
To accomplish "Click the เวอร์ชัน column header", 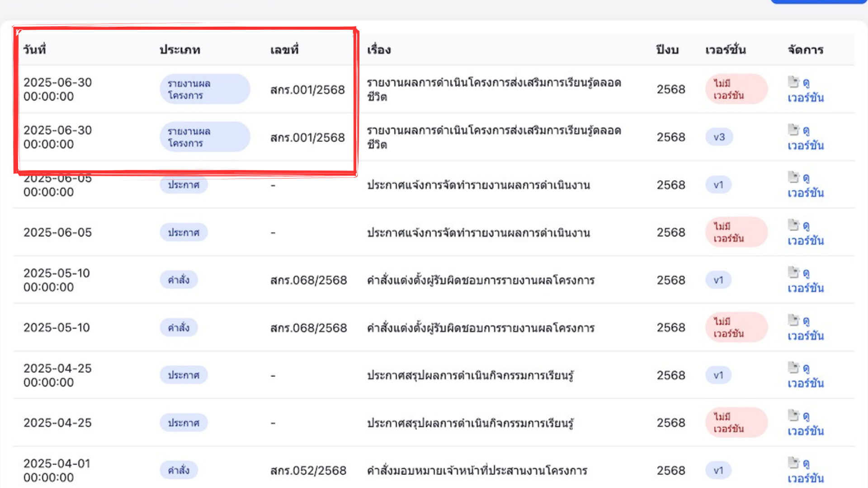I will coord(725,49).
